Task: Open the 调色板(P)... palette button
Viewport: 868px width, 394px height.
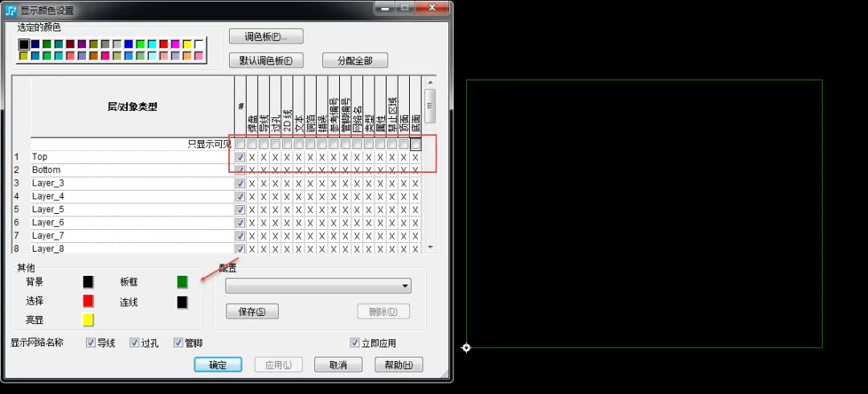Action: (266, 36)
